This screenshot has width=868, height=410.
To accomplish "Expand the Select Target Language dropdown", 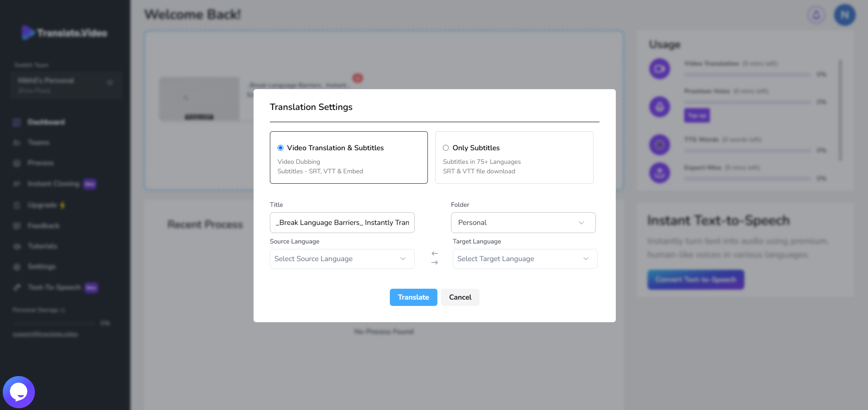I will (525, 259).
